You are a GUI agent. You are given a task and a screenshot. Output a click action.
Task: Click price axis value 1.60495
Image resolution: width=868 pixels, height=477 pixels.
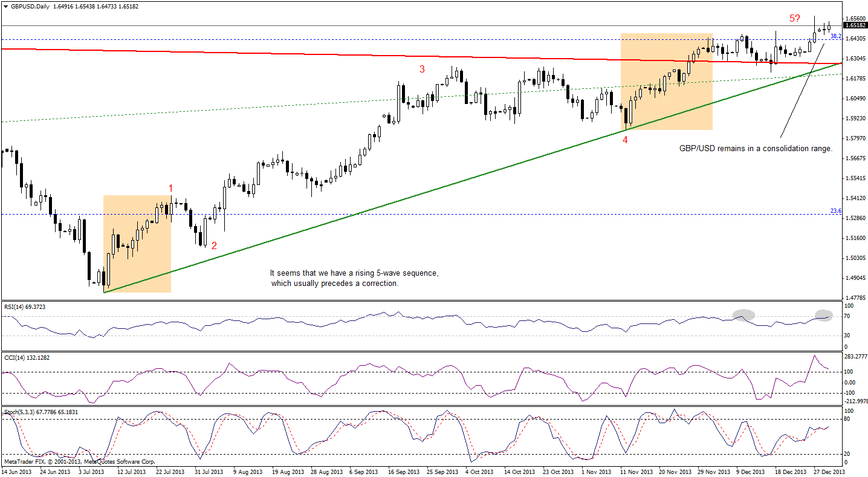point(855,99)
